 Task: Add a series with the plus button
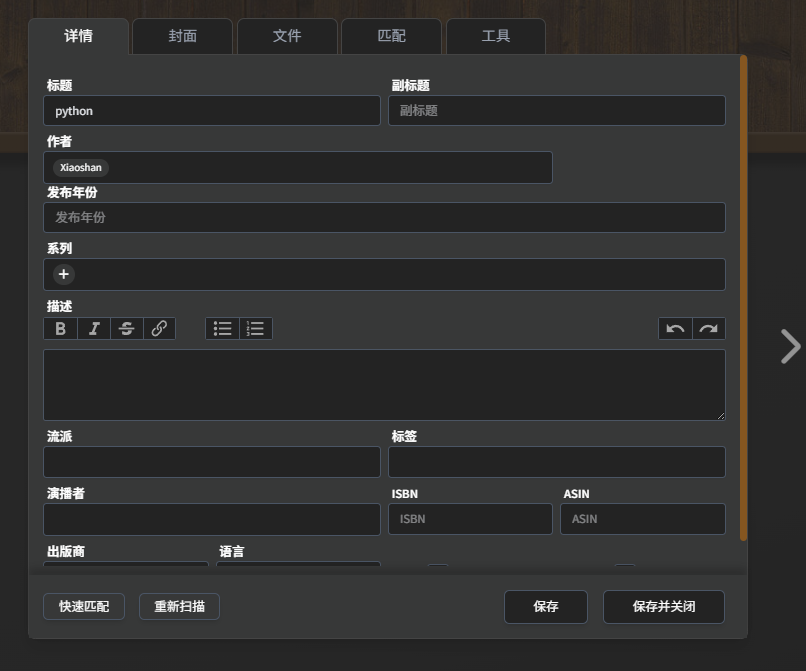64,274
